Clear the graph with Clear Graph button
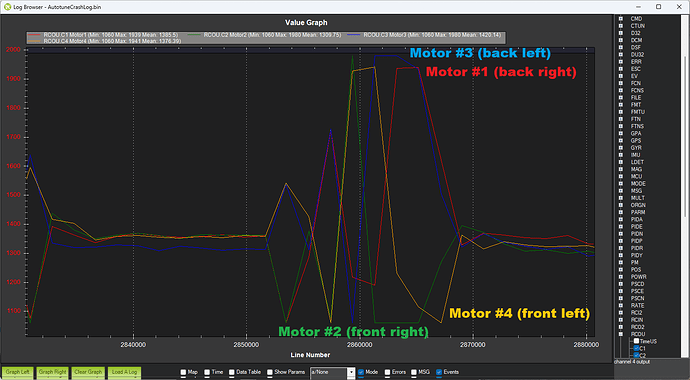 click(88, 372)
